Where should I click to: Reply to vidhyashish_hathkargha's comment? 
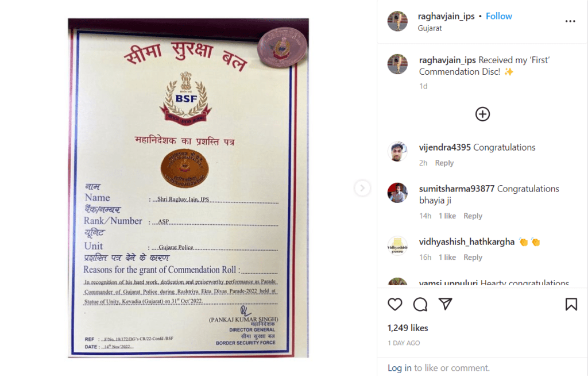point(473,258)
